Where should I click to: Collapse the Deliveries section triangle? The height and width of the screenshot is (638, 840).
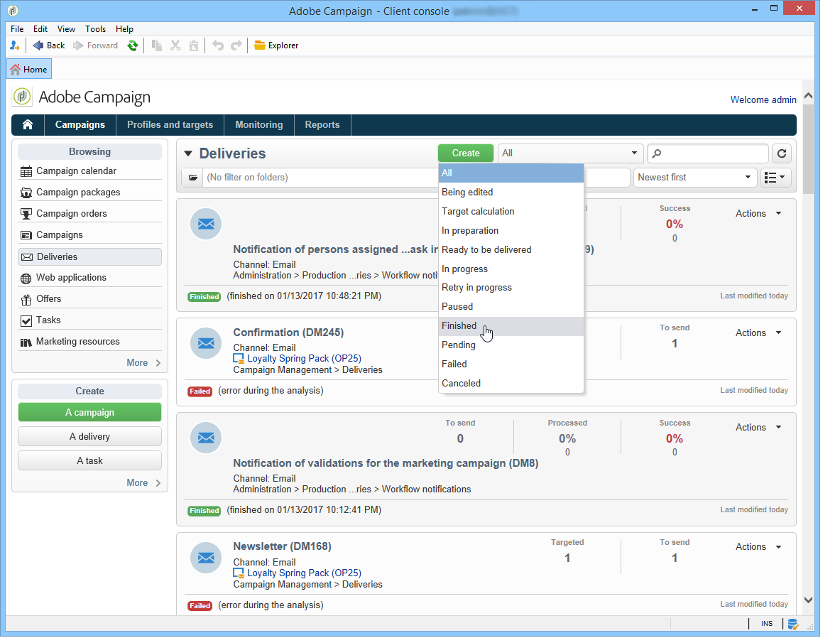(x=188, y=154)
